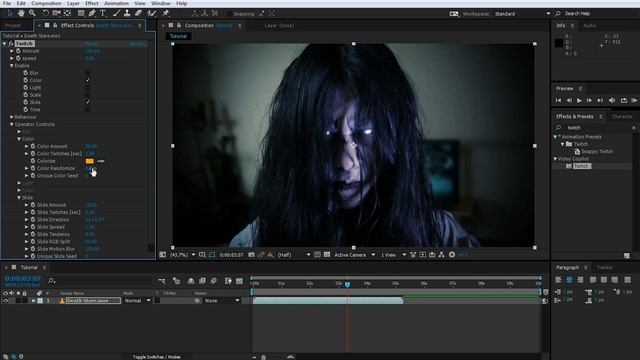Select the Hand tool

click(20, 13)
